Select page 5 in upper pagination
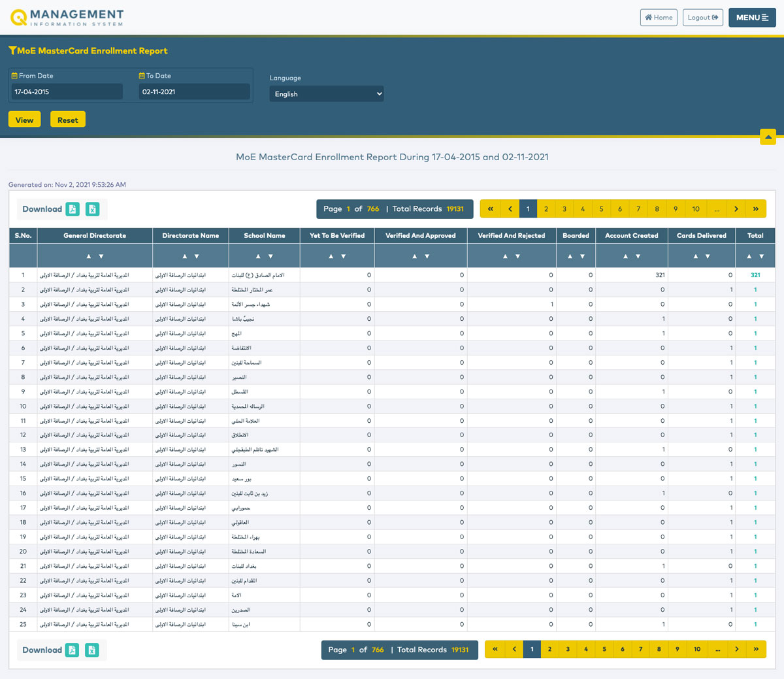The image size is (784, 679). click(602, 209)
